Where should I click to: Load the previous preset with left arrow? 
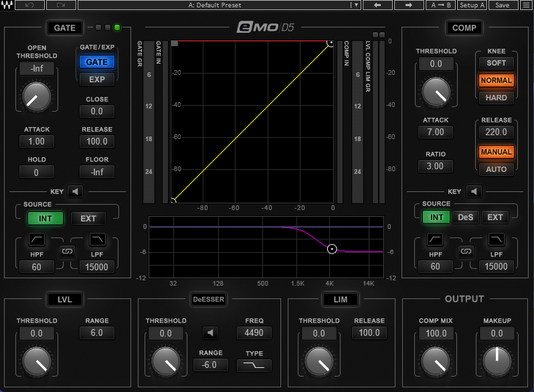(x=378, y=5)
